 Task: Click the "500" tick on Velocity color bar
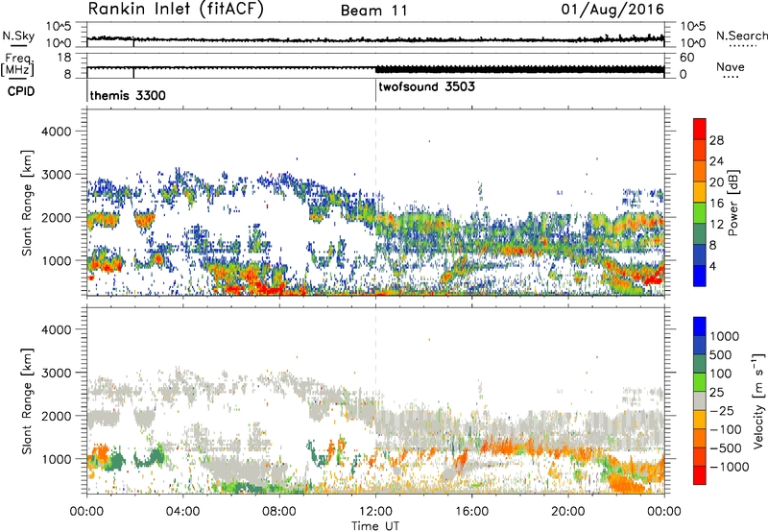point(721,354)
